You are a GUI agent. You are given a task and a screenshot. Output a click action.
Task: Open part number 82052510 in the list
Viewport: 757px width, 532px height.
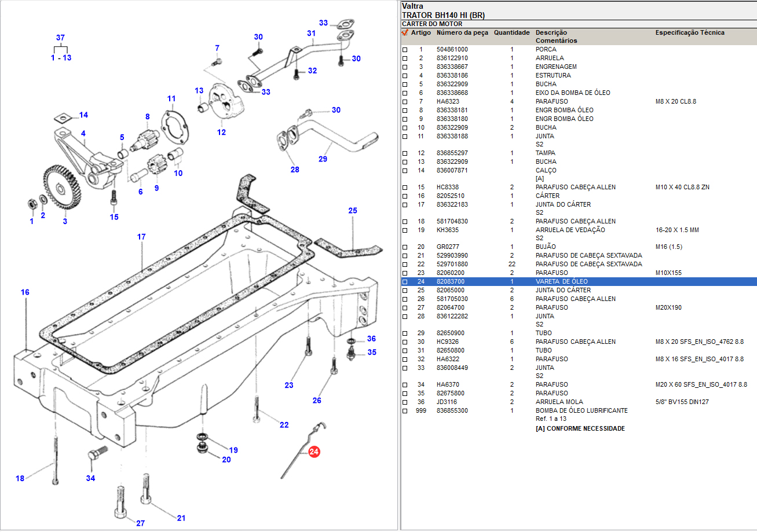click(x=450, y=196)
